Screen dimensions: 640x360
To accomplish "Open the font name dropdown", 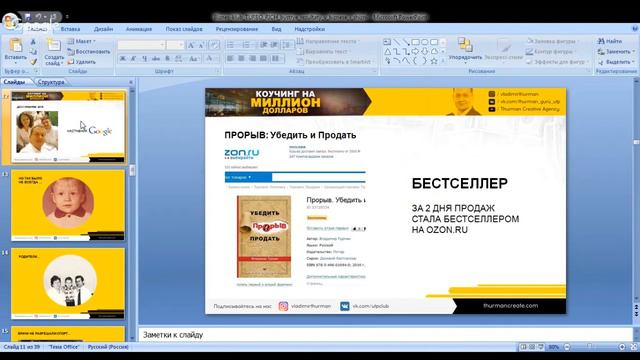I will [x=162, y=45].
